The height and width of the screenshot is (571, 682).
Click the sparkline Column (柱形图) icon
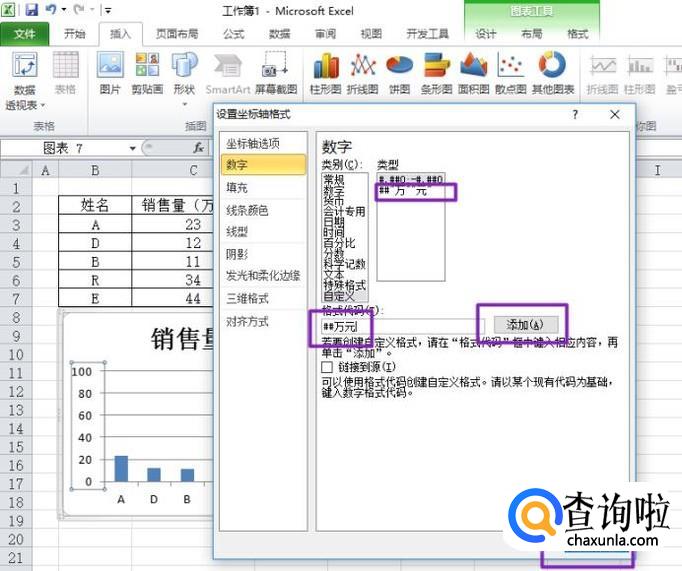coord(639,73)
